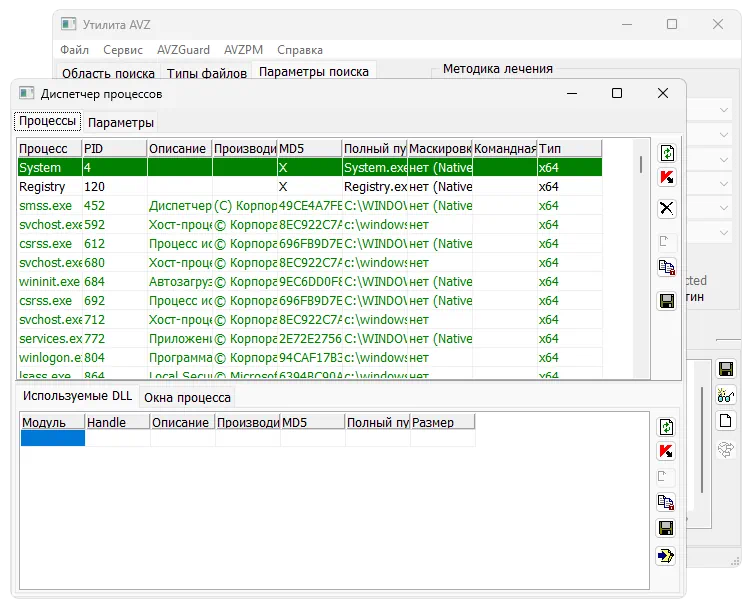Image resolution: width=750 pixels, height=611 pixels.
Task: Open the Файл menu
Action: coord(74,50)
